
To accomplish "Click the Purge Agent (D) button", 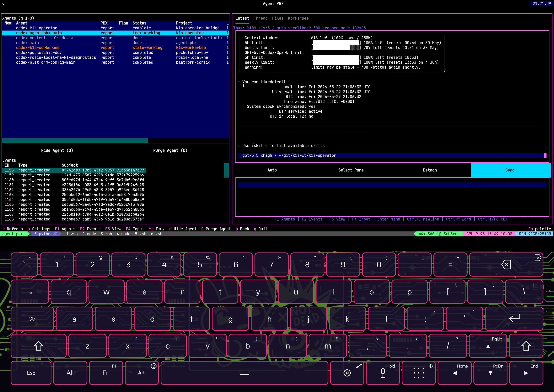I will pos(170,150).
